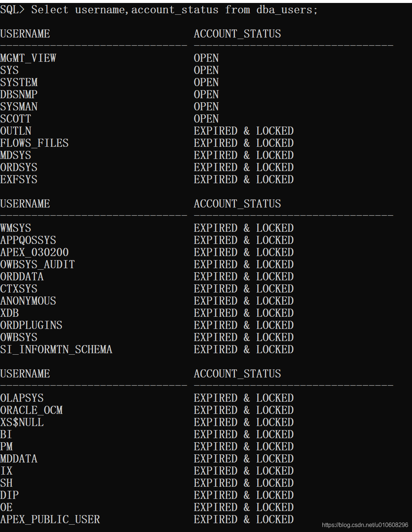Click EXPIRED & LOCKED status of OLAPSYS
Screen dimensions: 412x532
[244, 398]
